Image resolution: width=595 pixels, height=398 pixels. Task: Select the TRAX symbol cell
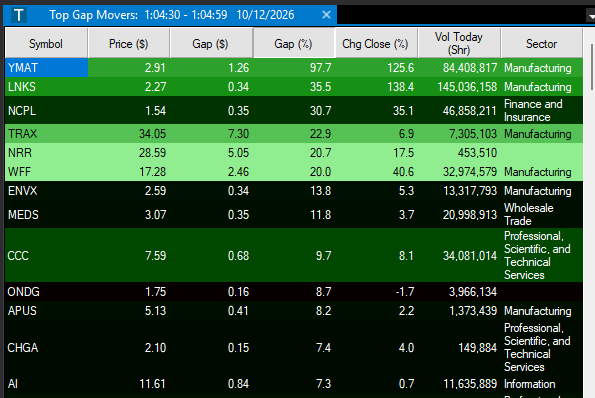(x=46, y=134)
